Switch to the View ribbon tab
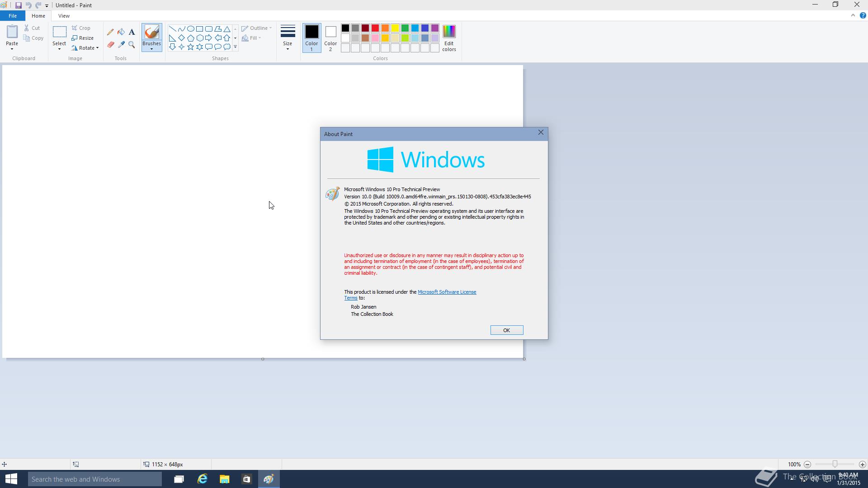The image size is (868, 488). coord(64,16)
